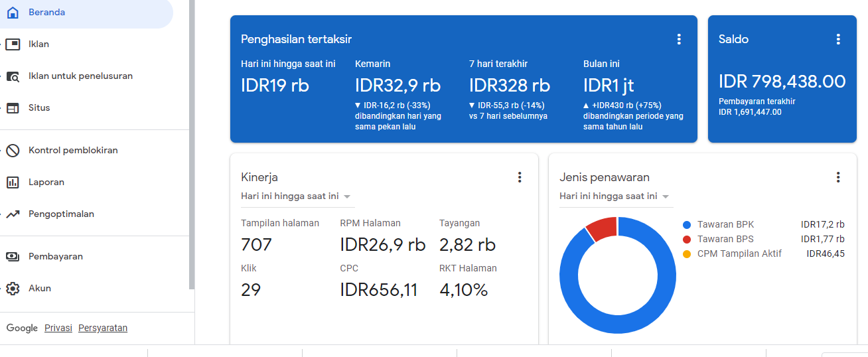Click the Bulan ini IDR1 jt value
Screen dimensions: 868x357
(x=609, y=85)
